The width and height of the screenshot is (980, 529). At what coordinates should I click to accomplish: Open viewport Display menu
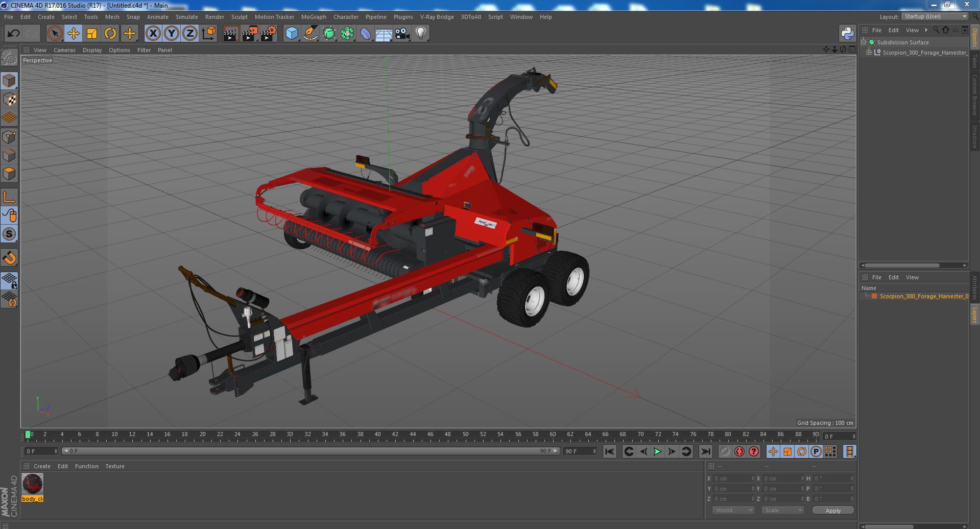(92, 50)
